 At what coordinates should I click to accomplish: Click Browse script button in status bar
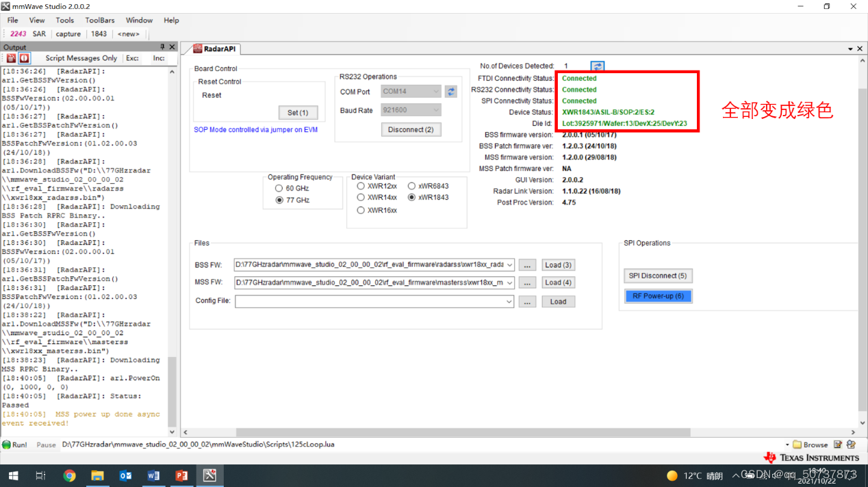[810, 445]
